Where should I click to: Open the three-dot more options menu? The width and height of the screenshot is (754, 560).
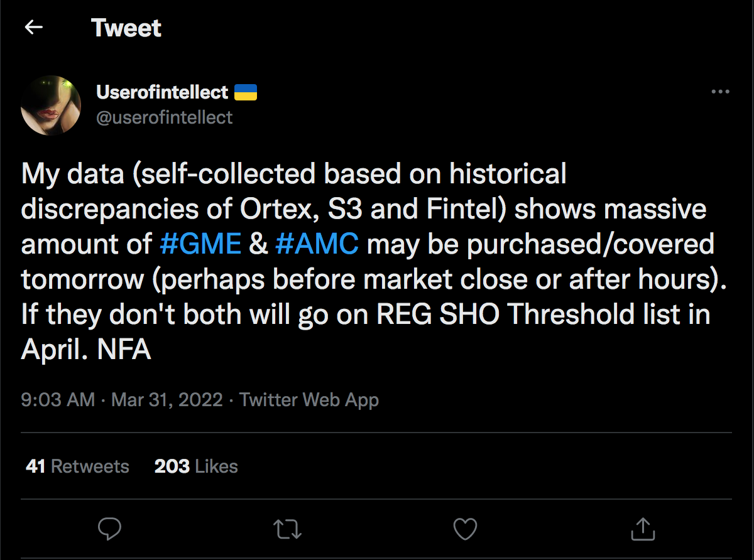coord(720,92)
